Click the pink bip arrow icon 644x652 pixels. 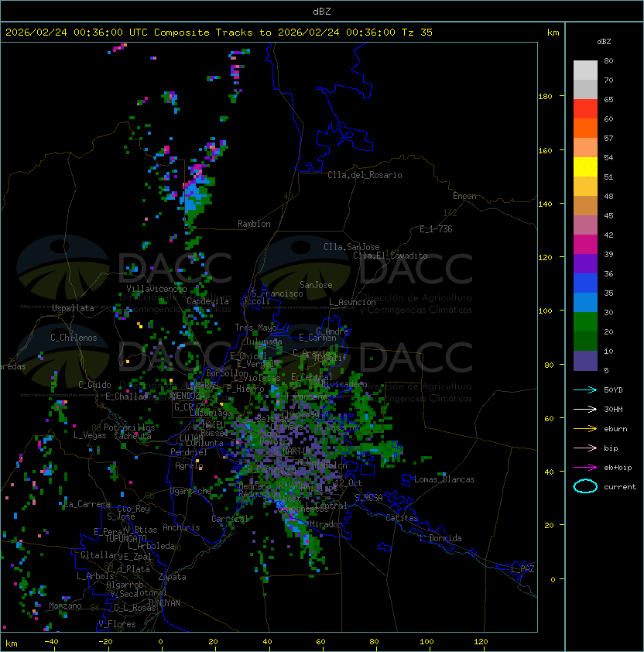[585, 448]
